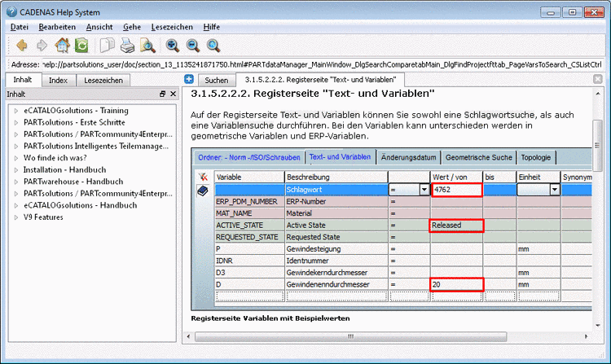Select eCATALOGsolutions - Training entry
This screenshot has height=364, width=611.
point(76,111)
